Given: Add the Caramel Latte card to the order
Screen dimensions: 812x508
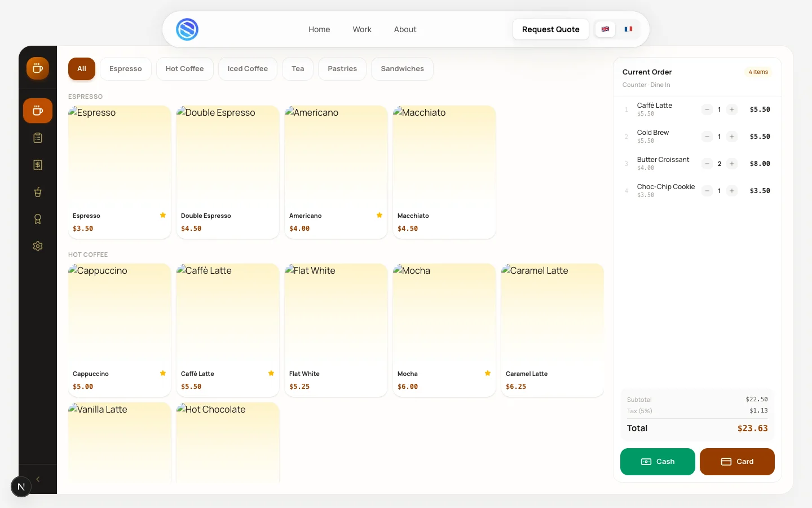Looking at the screenshot, I should click(x=553, y=330).
